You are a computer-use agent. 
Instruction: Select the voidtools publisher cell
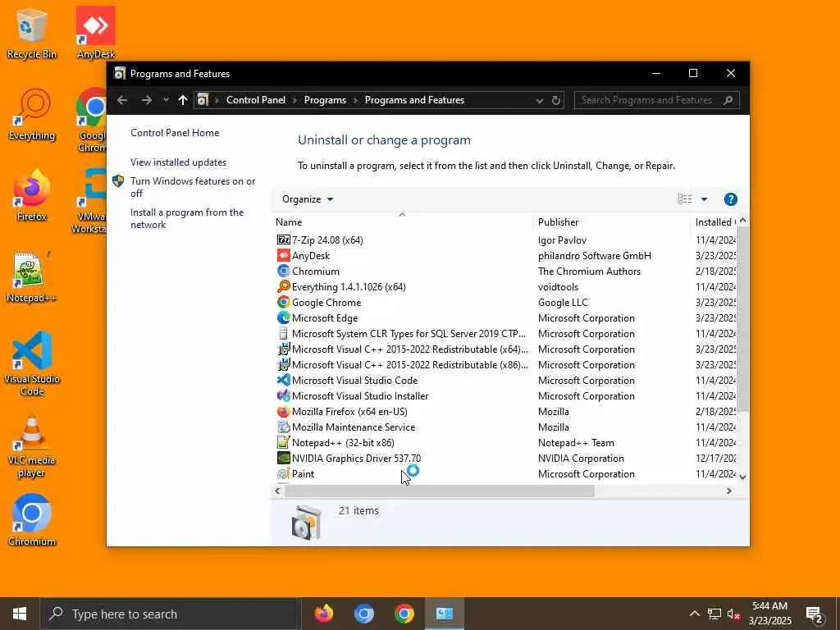coord(558,286)
